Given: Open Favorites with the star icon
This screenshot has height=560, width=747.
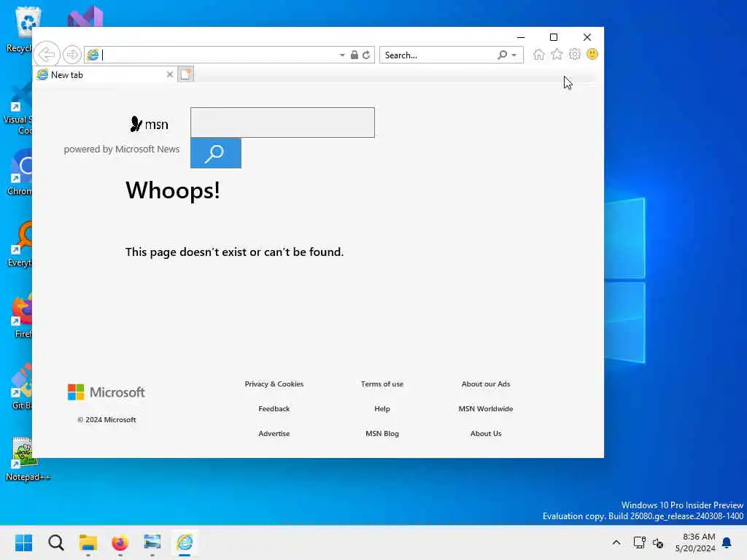Looking at the screenshot, I should point(557,54).
